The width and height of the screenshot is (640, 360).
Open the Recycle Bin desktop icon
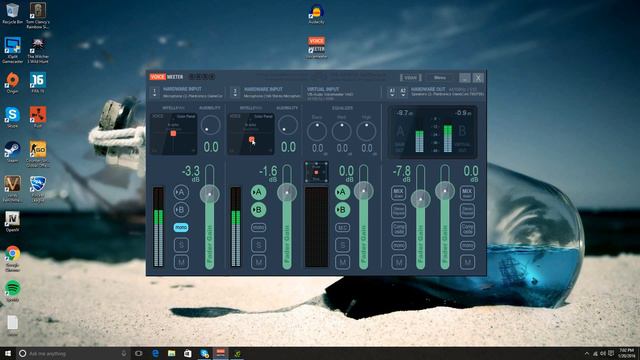pyautogui.click(x=12, y=13)
